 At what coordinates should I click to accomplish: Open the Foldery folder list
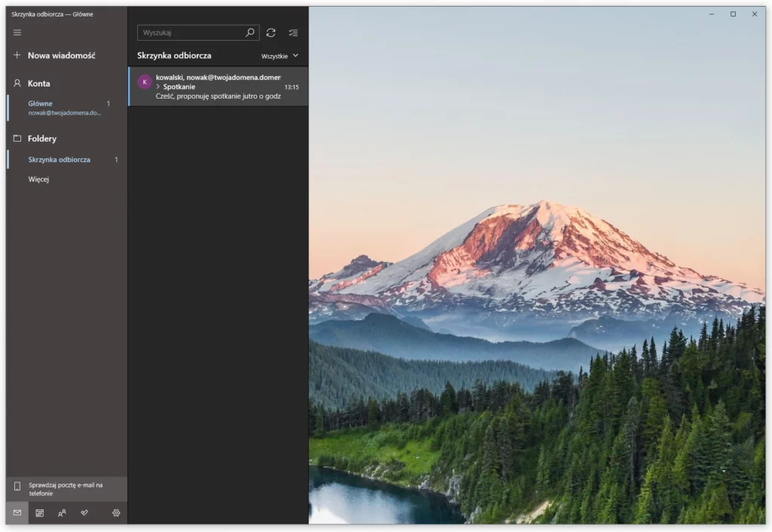(42, 139)
